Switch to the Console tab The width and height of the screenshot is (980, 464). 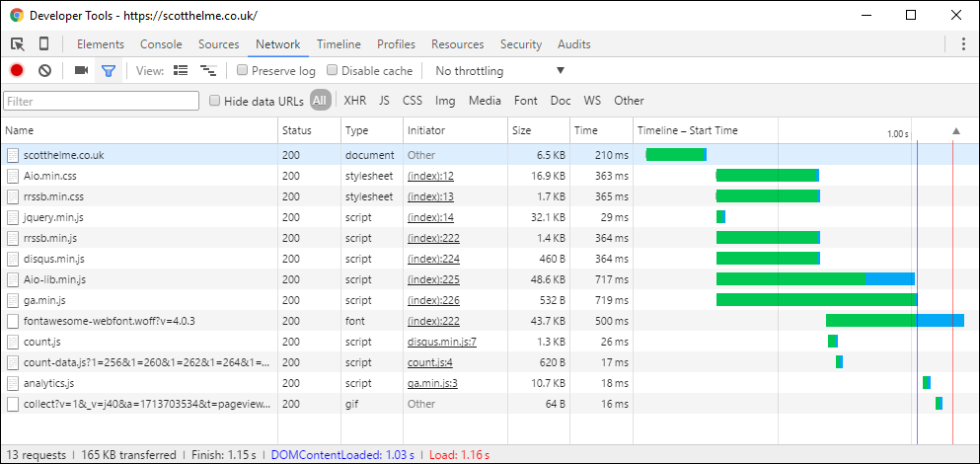click(x=161, y=44)
